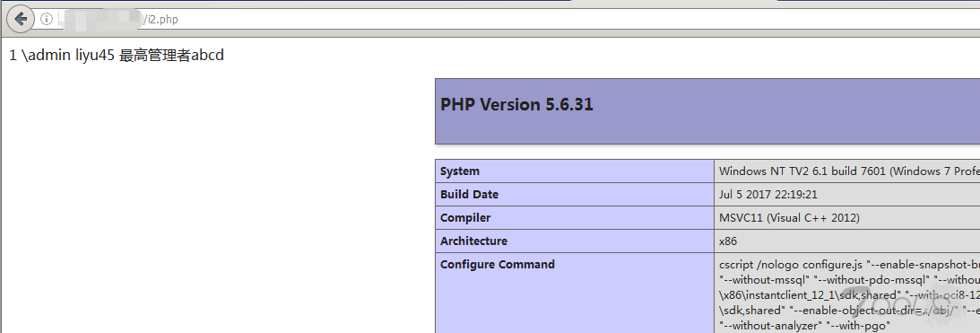Click the Jul 5 2017 build date value
This screenshot has height=333, width=980.
(x=768, y=195)
